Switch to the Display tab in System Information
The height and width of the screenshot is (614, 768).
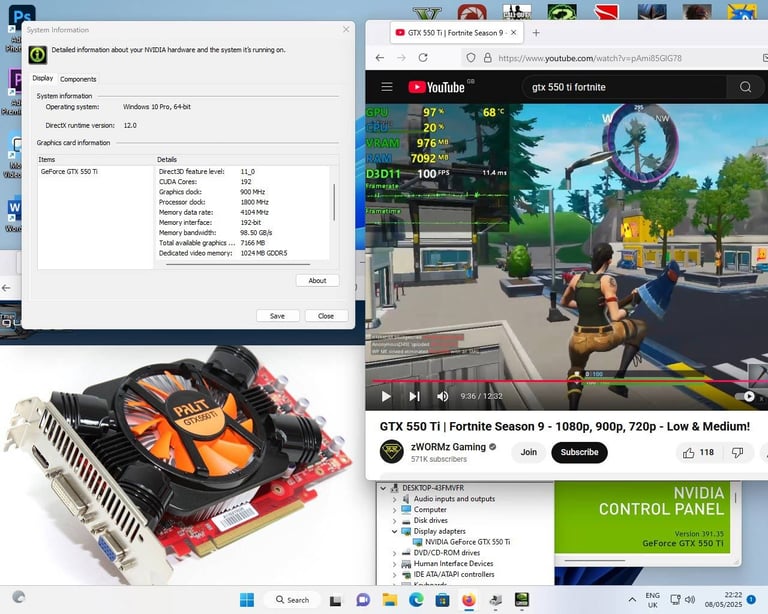[x=43, y=78]
